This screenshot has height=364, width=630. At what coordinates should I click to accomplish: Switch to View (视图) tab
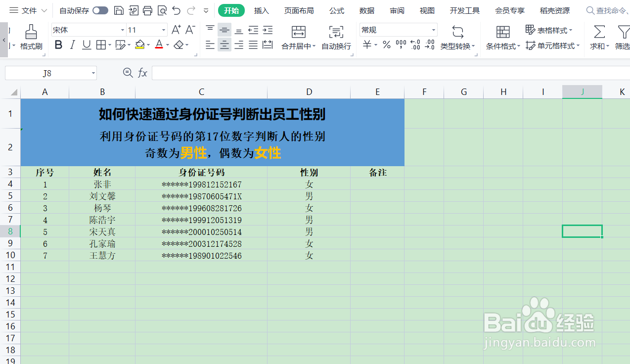[x=427, y=10]
